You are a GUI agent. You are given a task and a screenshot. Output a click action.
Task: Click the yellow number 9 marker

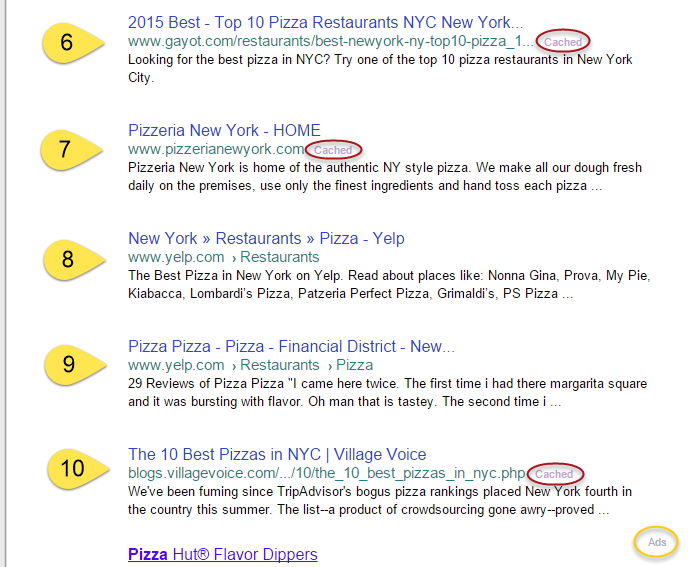[68, 365]
